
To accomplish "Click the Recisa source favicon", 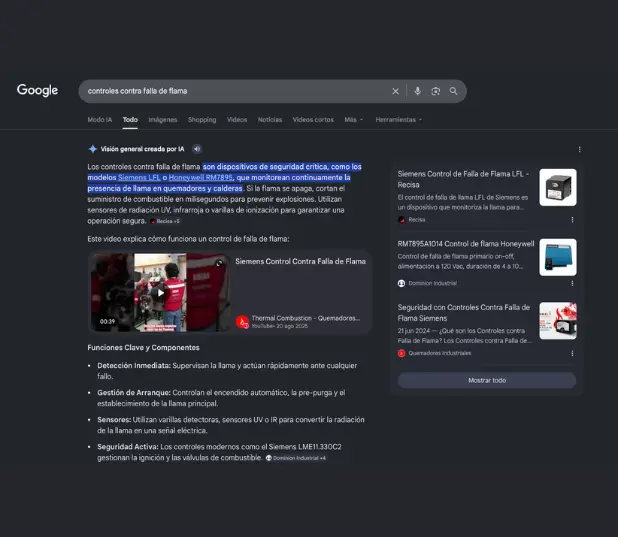I will pyautogui.click(x=401, y=220).
